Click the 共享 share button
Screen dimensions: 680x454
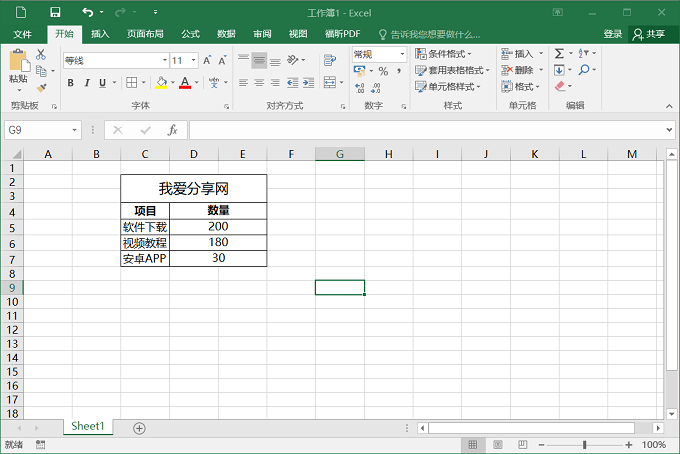648,33
